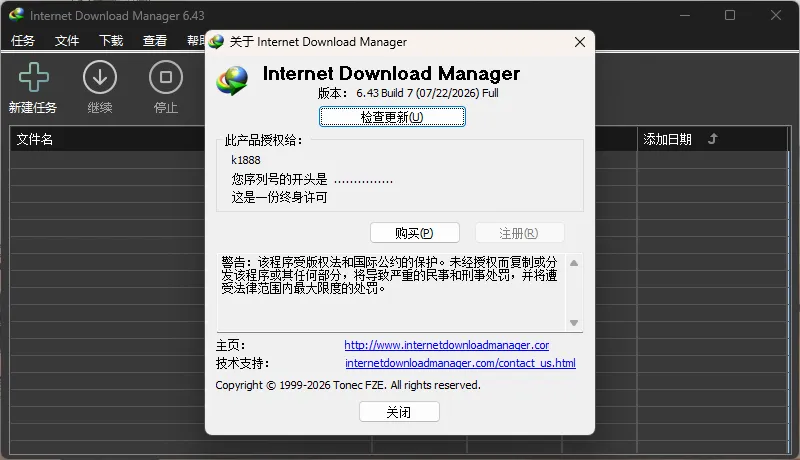Open the 任务 menu
800x460 pixels.
(x=23, y=40)
